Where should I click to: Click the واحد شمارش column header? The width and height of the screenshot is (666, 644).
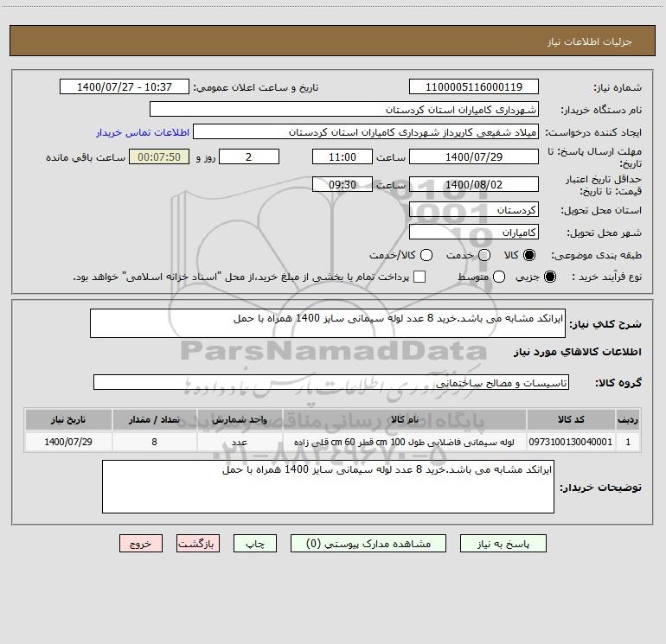point(240,419)
